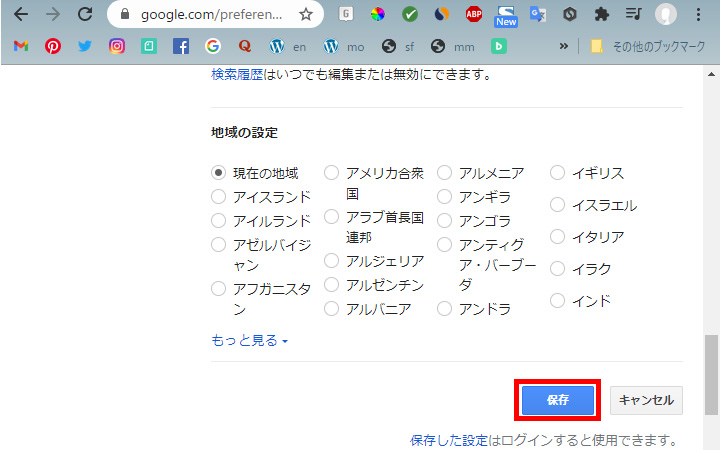
Task: Open the green checkmark extension
Action: (410, 14)
